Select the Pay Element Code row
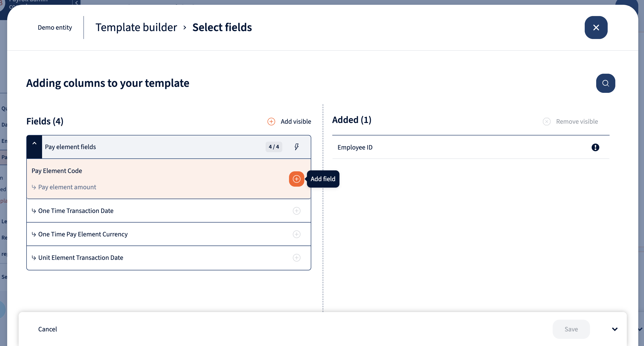The height and width of the screenshot is (346, 644). (x=57, y=171)
